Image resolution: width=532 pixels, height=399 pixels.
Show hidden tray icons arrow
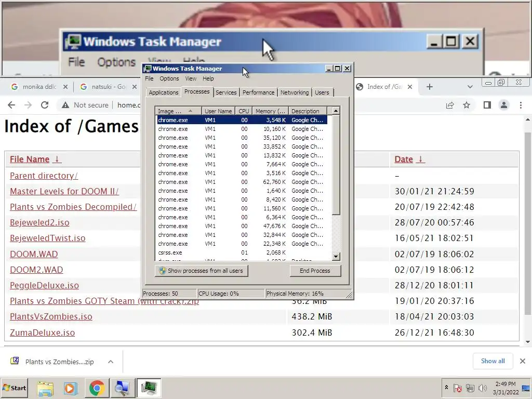446,388
